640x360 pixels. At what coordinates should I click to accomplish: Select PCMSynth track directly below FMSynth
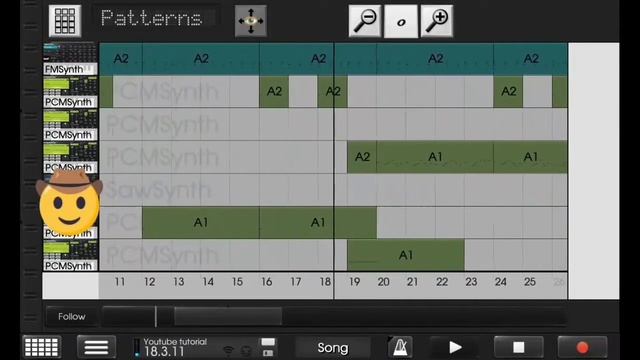click(x=70, y=92)
